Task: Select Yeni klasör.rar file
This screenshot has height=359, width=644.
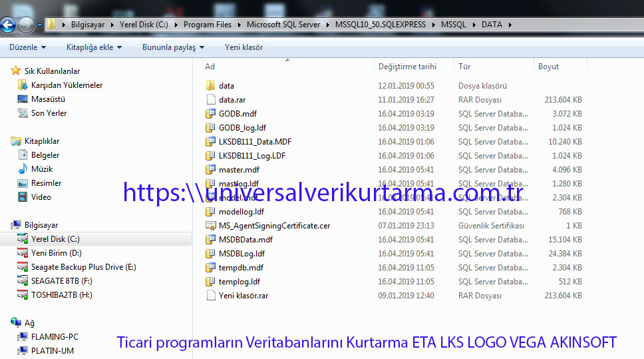Action: [x=243, y=296]
